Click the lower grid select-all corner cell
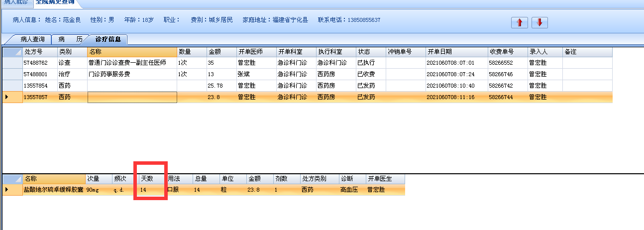This screenshot has width=644, height=230. pos(12,179)
